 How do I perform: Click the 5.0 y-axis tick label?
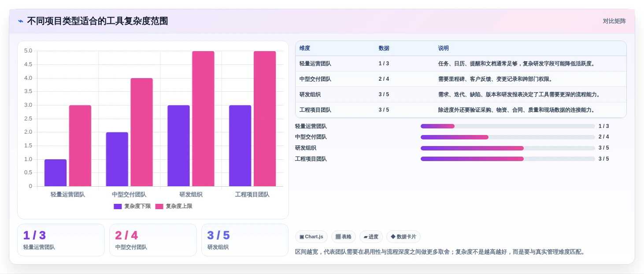[28, 51]
